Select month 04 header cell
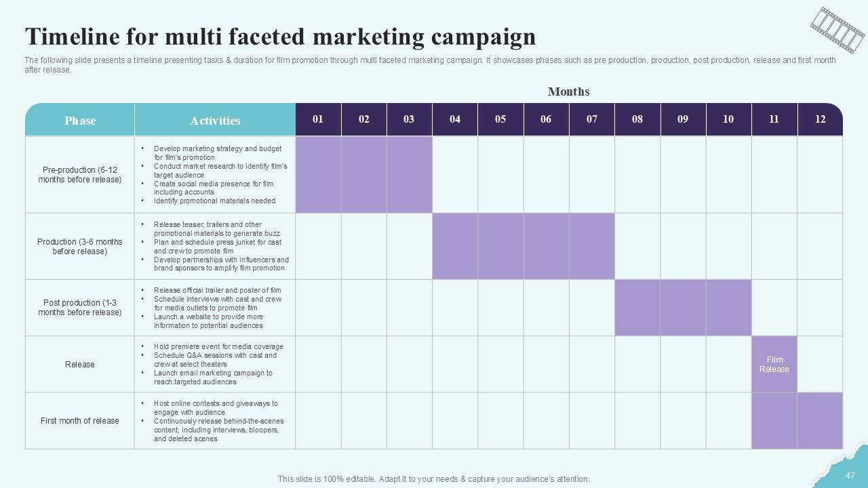The width and height of the screenshot is (868, 488). pyautogui.click(x=455, y=119)
